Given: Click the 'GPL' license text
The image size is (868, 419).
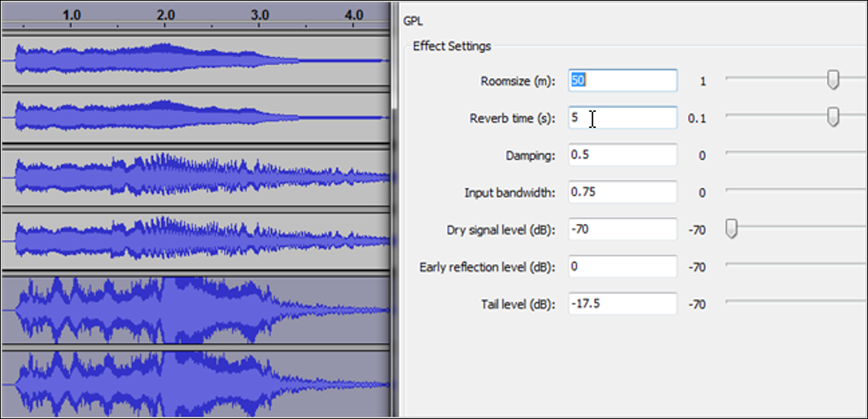Looking at the screenshot, I should [x=412, y=21].
